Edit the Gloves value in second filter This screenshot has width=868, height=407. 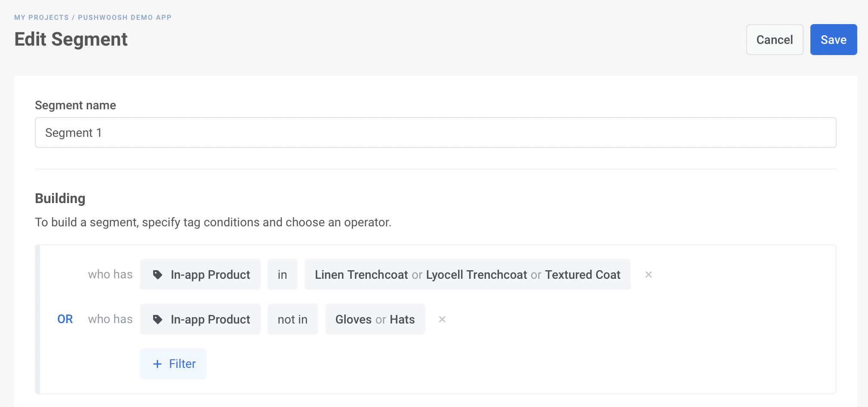pos(353,319)
